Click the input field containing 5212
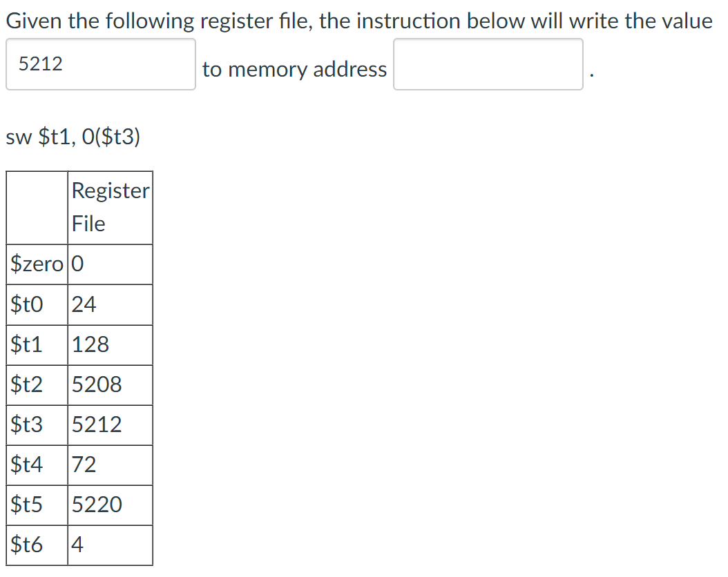Screen dimensions: 728x577 point(100,64)
